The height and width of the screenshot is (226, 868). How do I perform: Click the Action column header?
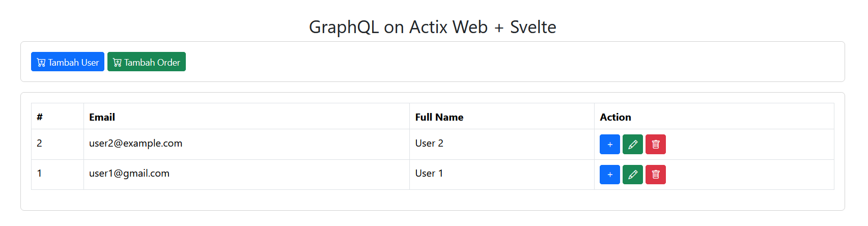pos(714,117)
